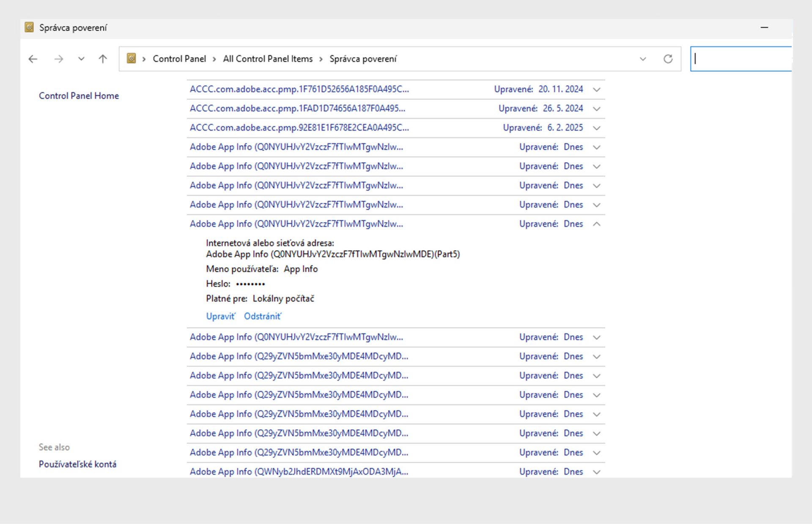Image resolution: width=812 pixels, height=524 pixels.
Task: Expand the ACCC credential dated 6. 2. 2025
Action: [x=597, y=128]
